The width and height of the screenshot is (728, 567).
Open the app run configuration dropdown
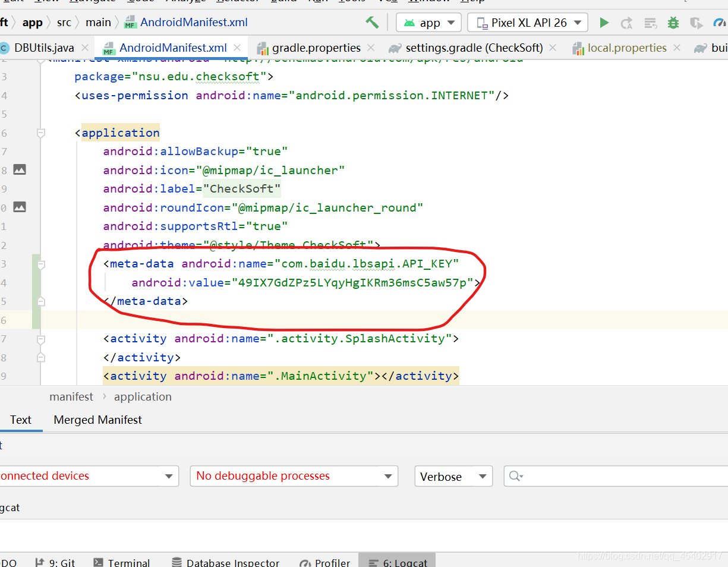(x=428, y=23)
